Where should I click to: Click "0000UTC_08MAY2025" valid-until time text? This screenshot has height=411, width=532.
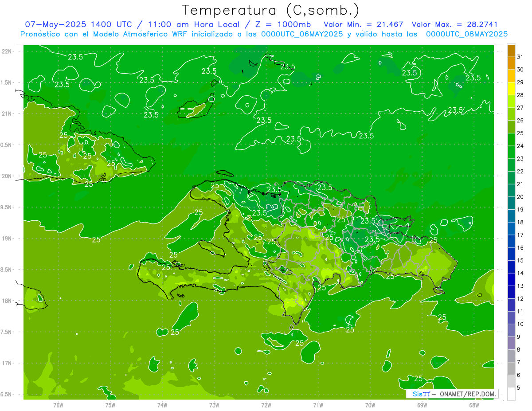point(467,34)
